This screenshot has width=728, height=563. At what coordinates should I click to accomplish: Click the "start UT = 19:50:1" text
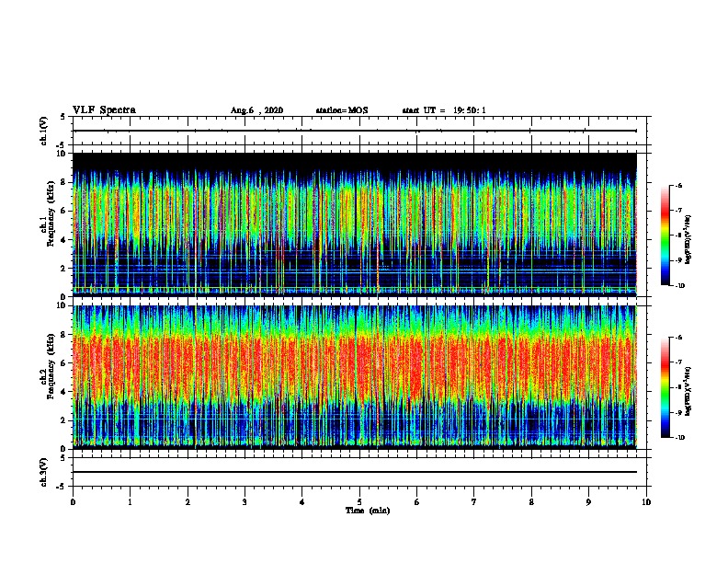pos(444,110)
